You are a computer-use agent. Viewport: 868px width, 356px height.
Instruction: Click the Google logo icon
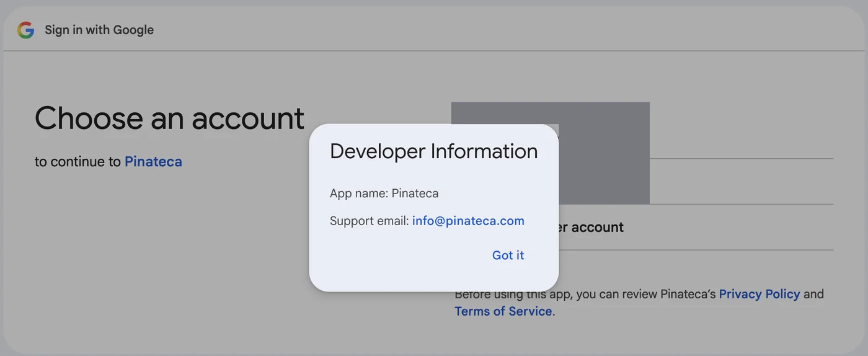[x=25, y=30]
